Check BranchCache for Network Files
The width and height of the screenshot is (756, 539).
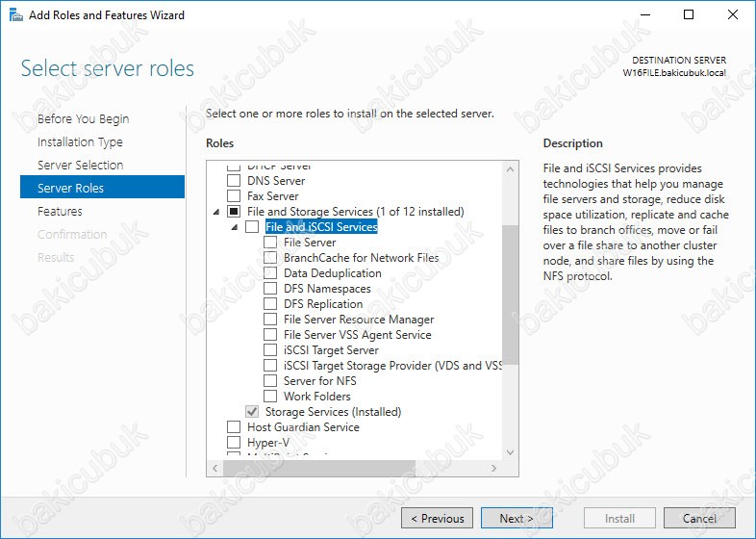click(270, 258)
